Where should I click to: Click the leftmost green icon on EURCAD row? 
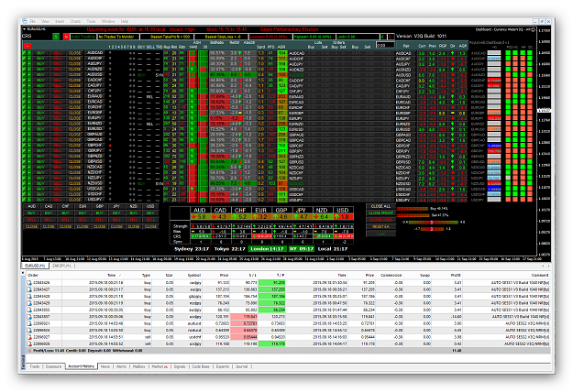[24, 102]
